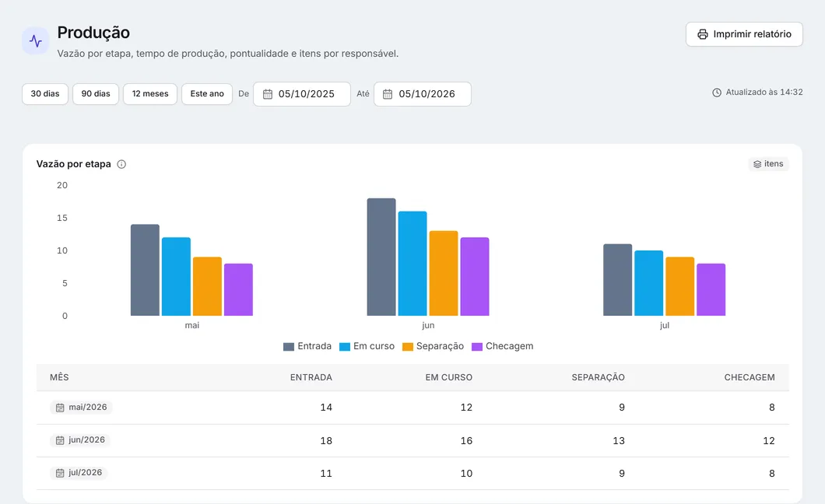Click the blue Em curso bar for jun

click(x=412, y=264)
